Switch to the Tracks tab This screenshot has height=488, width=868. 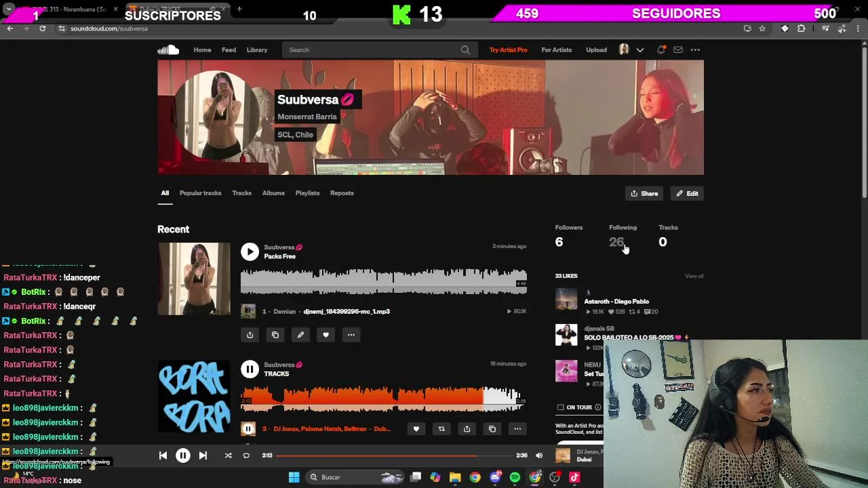tap(241, 193)
